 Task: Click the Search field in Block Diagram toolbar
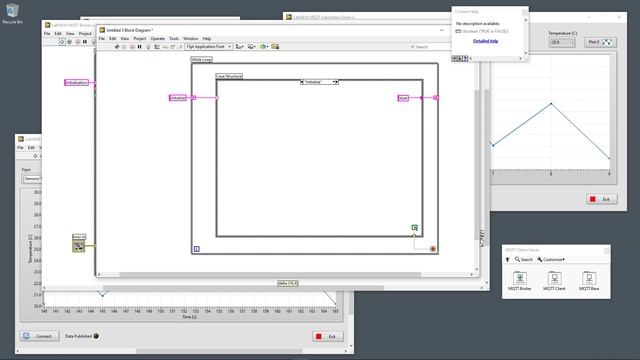pos(431,47)
